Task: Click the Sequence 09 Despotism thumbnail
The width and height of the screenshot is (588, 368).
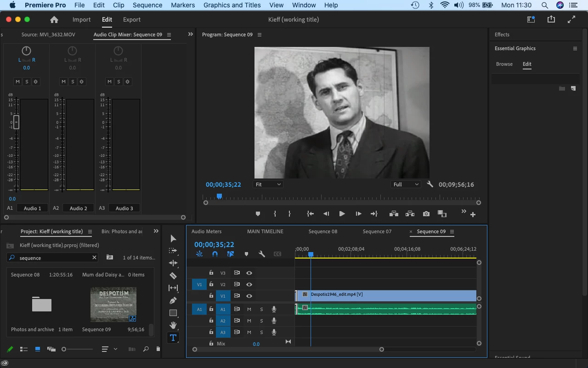Action: 113,304
